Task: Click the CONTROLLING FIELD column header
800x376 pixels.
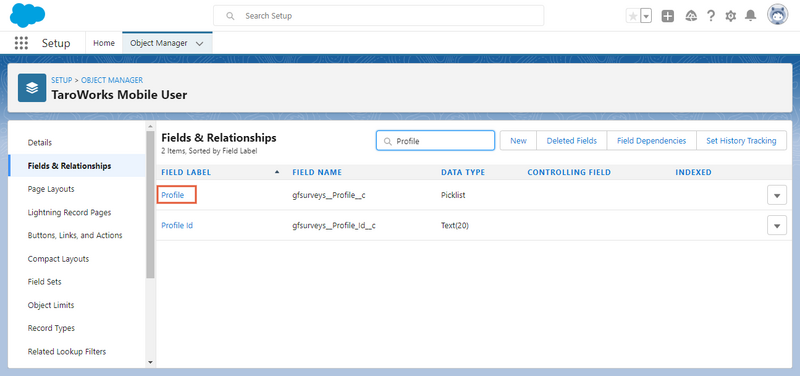Action: tap(569, 172)
